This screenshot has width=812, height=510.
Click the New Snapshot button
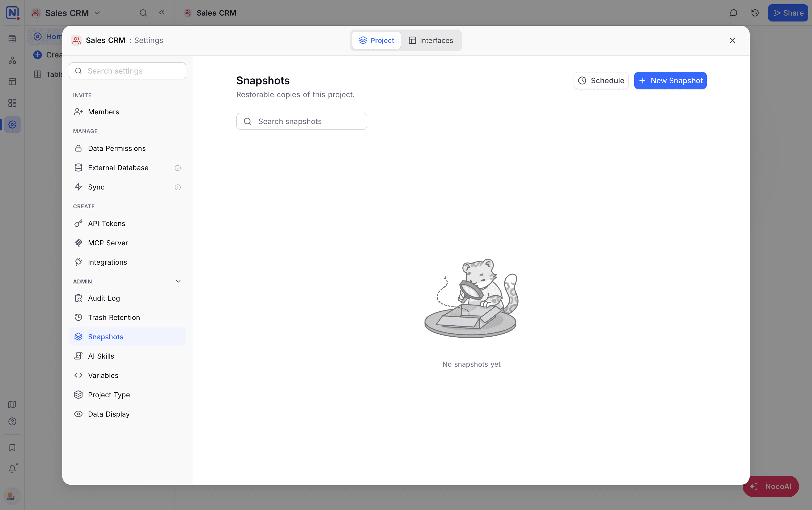[x=670, y=81]
